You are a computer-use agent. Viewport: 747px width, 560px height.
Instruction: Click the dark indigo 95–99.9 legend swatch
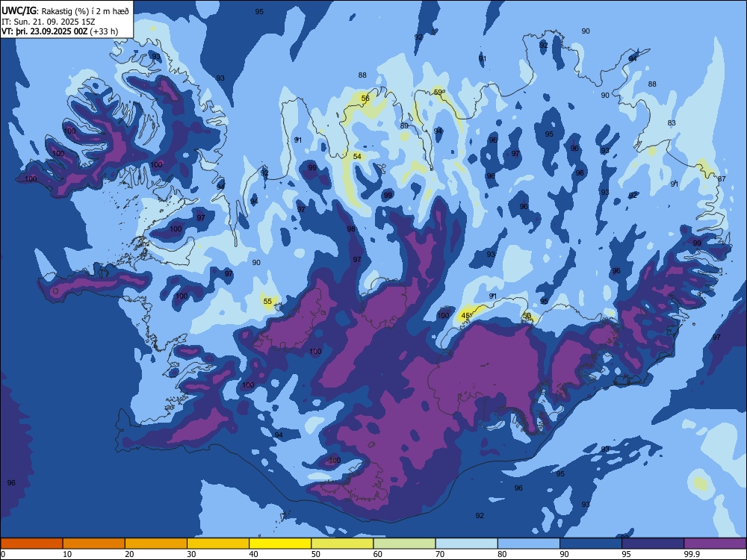(x=653, y=544)
